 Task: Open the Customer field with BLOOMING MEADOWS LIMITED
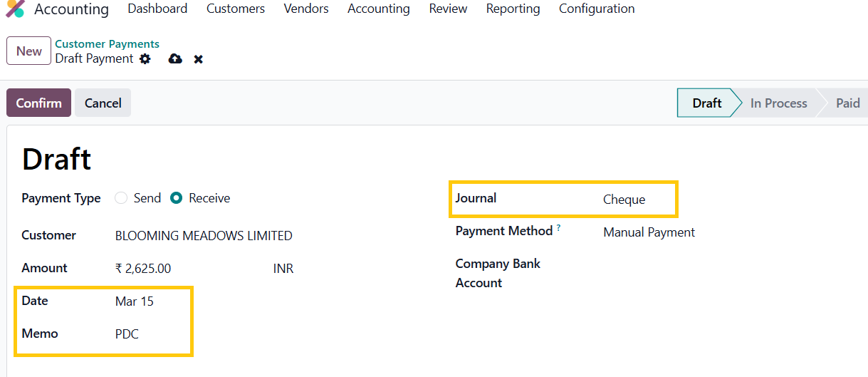coord(204,236)
